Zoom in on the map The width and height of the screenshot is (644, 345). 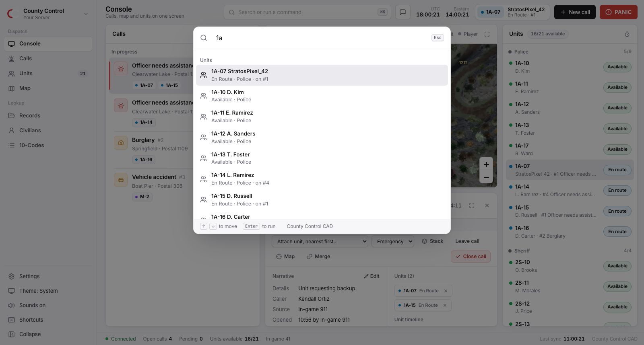(486, 164)
